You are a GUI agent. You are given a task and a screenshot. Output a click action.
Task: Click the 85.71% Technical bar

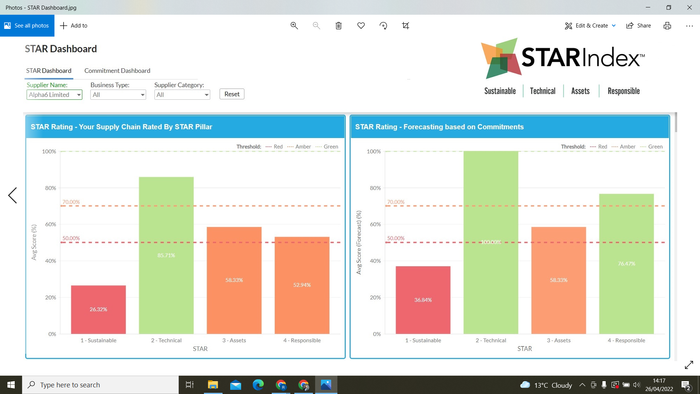point(166,255)
